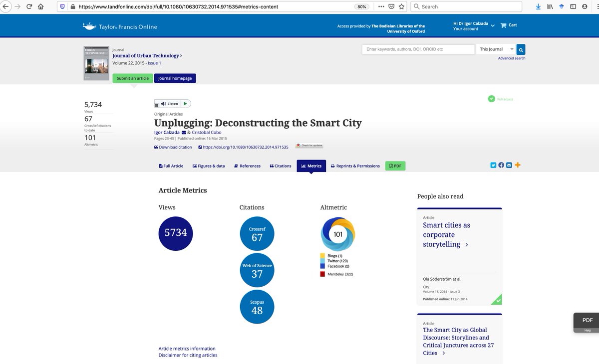
Task: Switch to the References tab
Action: 248,166
